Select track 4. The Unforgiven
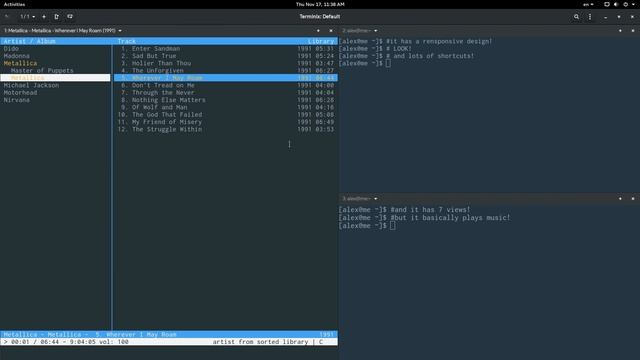640x360 pixels. pos(226,71)
